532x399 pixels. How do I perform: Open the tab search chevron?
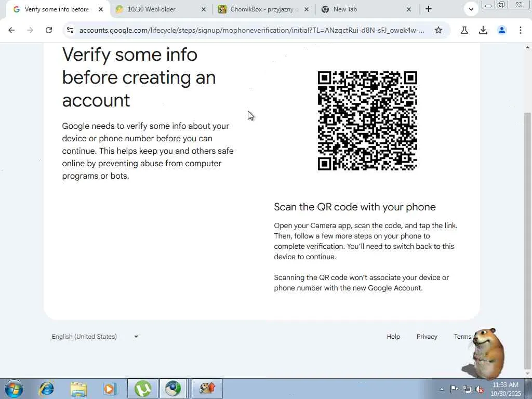click(x=471, y=9)
